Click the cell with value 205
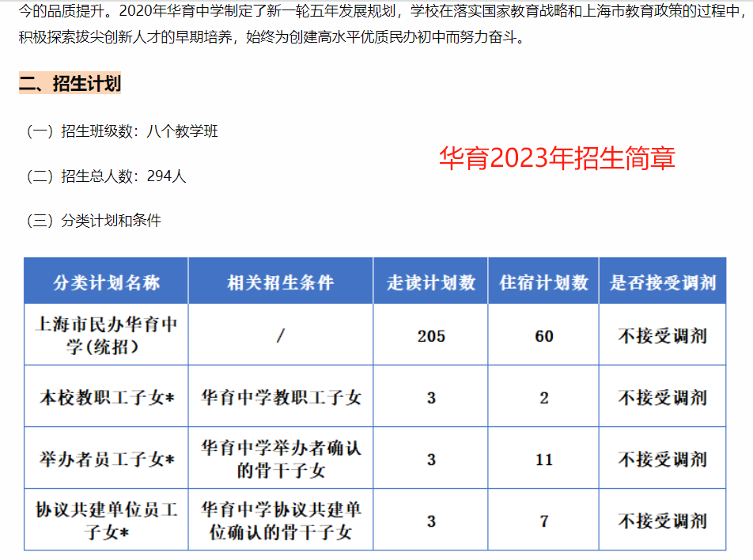This screenshot has width=753, height=560. pos(431,335)
